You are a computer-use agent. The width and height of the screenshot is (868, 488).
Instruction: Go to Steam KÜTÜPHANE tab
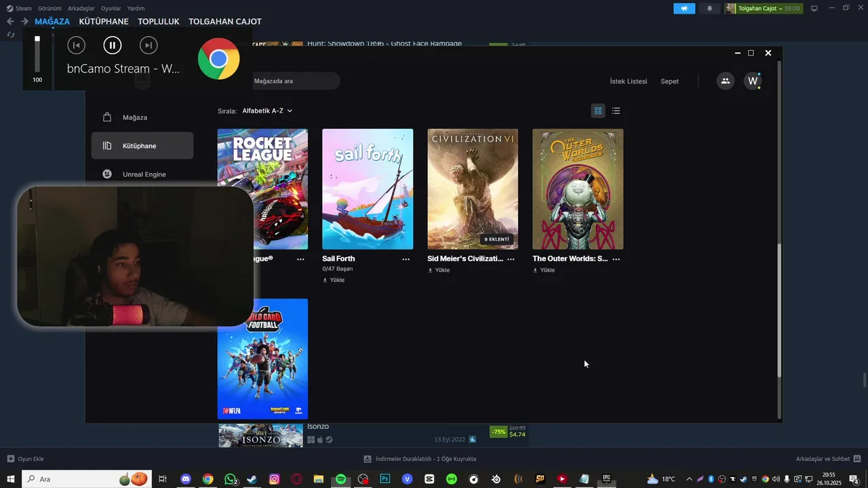click(x=104, y=22)
